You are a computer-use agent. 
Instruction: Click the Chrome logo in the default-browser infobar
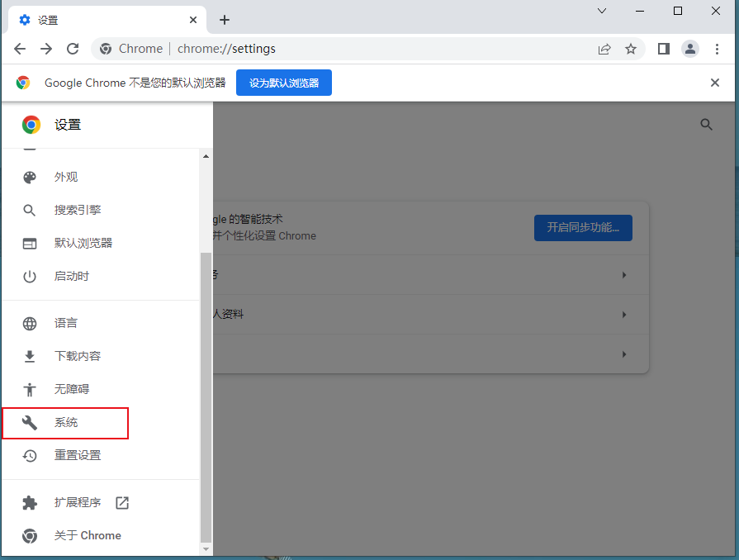(23, 83)
